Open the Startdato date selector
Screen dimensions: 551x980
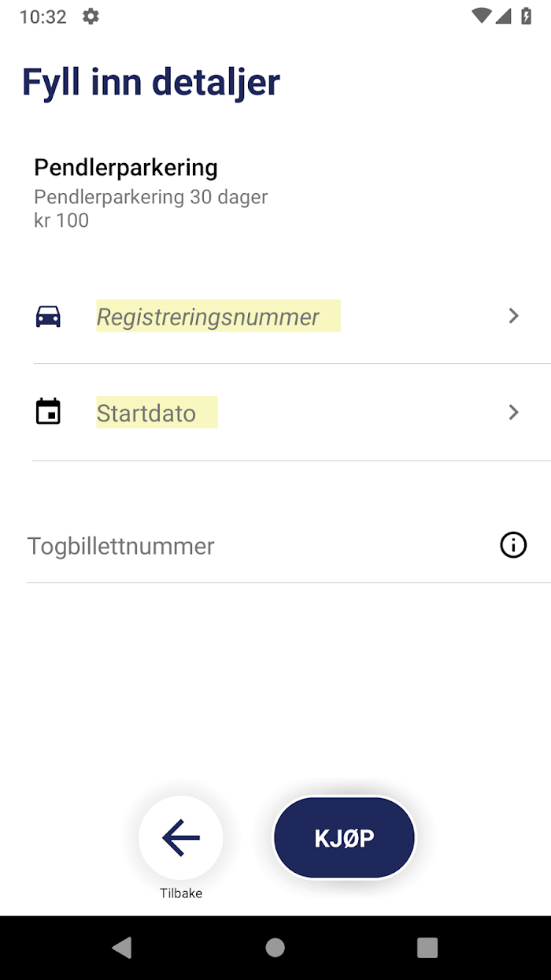(x=291, y=412)
